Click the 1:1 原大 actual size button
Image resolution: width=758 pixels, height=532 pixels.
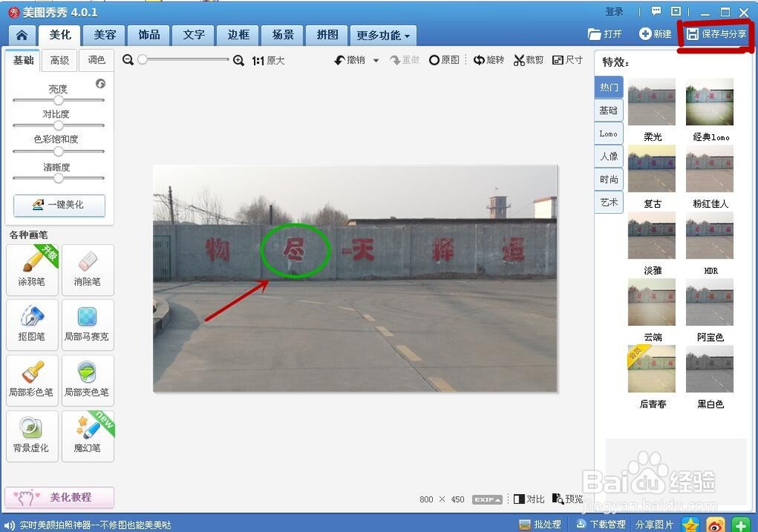pos(268,61)
